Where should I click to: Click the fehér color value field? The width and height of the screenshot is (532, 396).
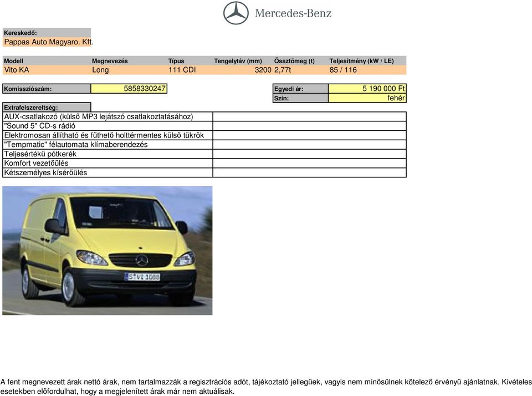(x=367, y=98)
